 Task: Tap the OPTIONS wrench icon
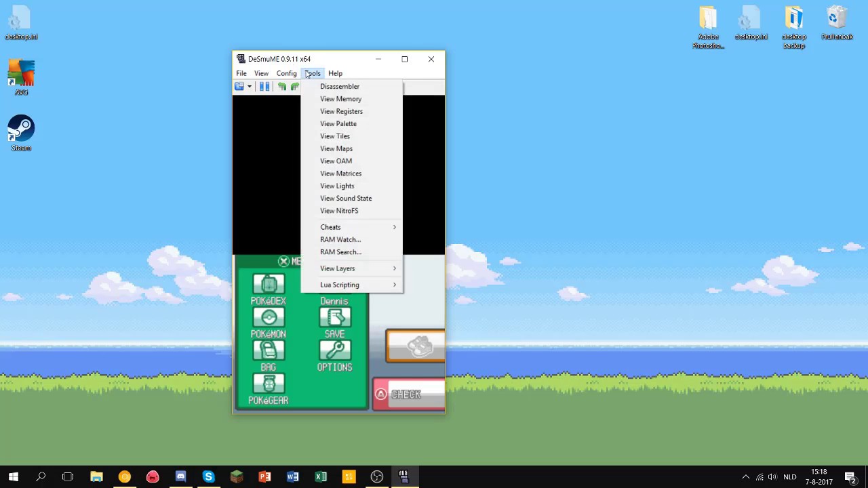tap(335, 350)
